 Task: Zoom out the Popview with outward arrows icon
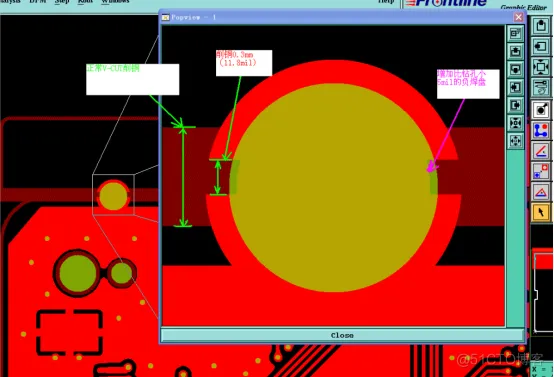point(515,141)
